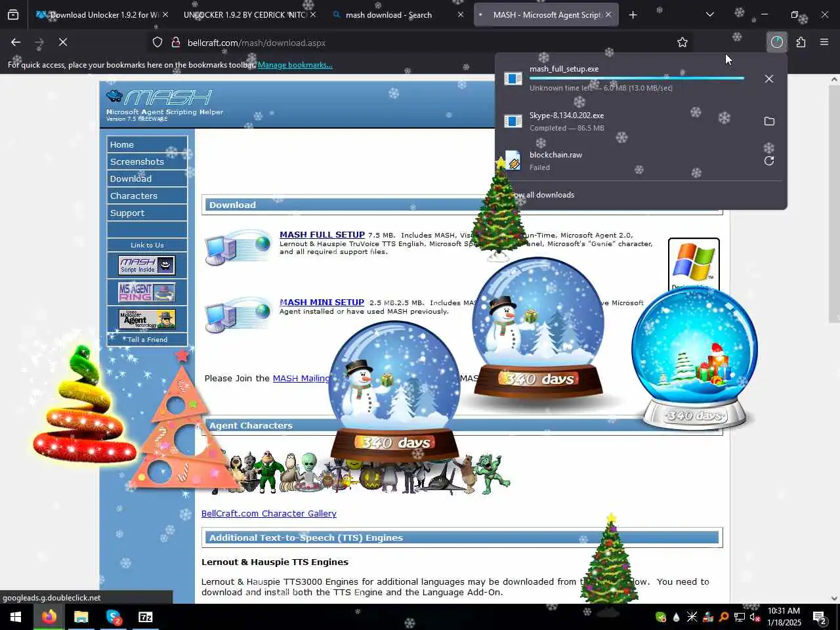Click the Uses Microsoft Agent Technology badge
Screen dimensions: 840x630
tap(147, 319)
